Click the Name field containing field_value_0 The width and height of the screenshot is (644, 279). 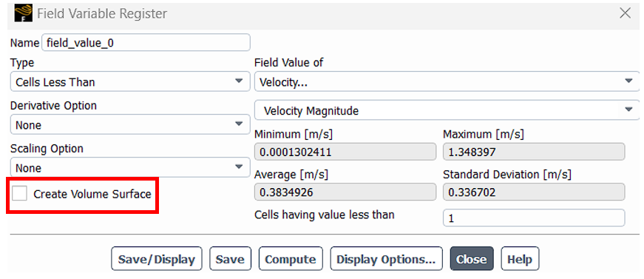[146, 43]
